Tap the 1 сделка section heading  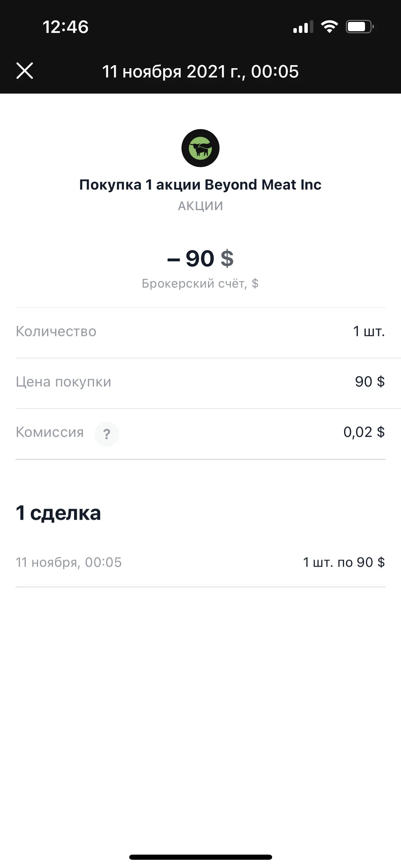coord(58,513)
